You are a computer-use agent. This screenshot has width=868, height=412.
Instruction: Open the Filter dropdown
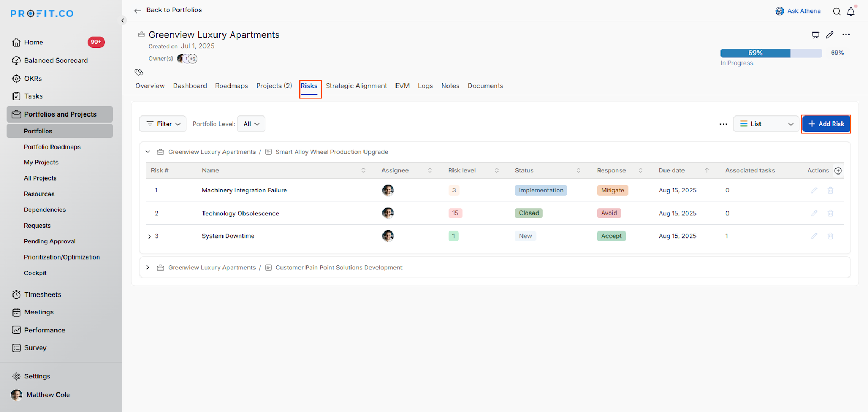click(163, 124)
